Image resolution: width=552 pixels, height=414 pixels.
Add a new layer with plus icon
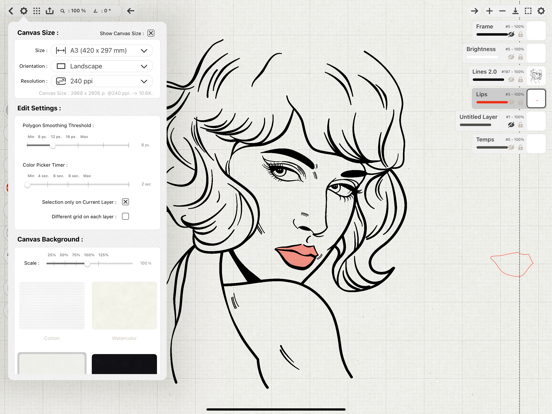click(x=489, y=11)
